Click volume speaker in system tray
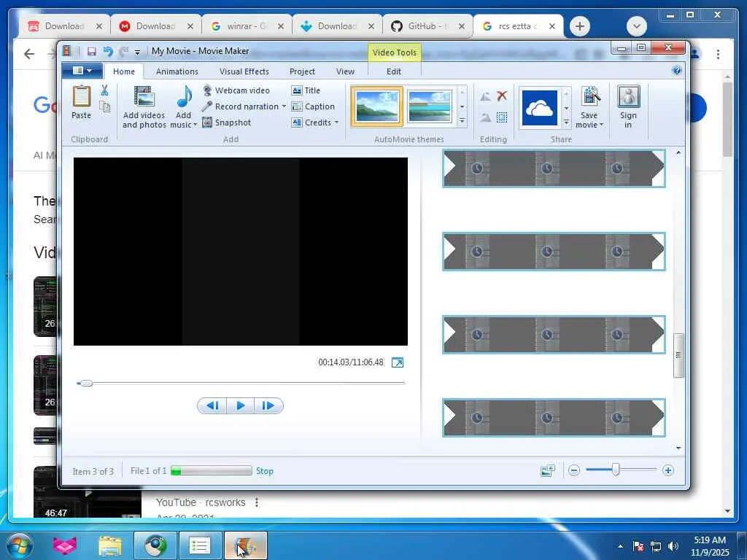 pyautogui.click(x=673, y=546)
